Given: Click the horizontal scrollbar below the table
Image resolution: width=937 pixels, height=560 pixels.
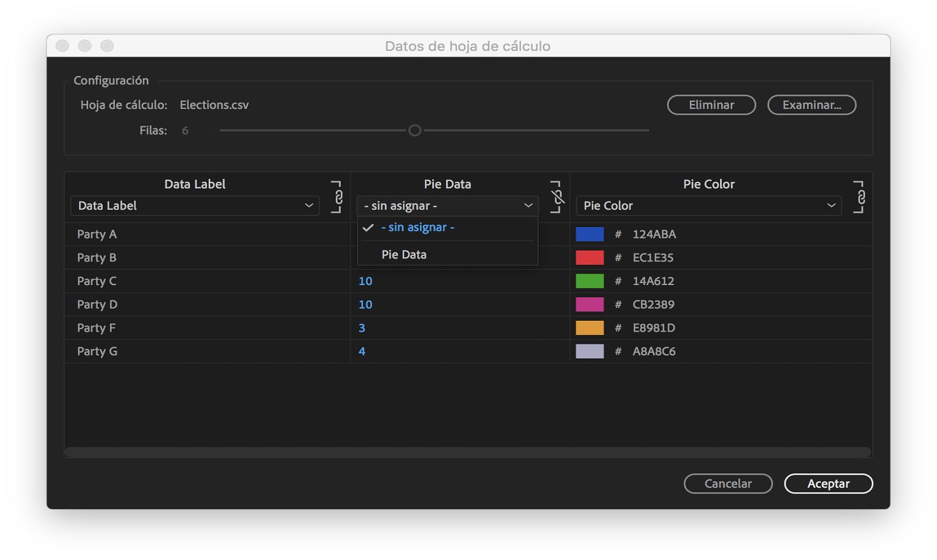Looking at the screenshot, I should tap(468, 452).
